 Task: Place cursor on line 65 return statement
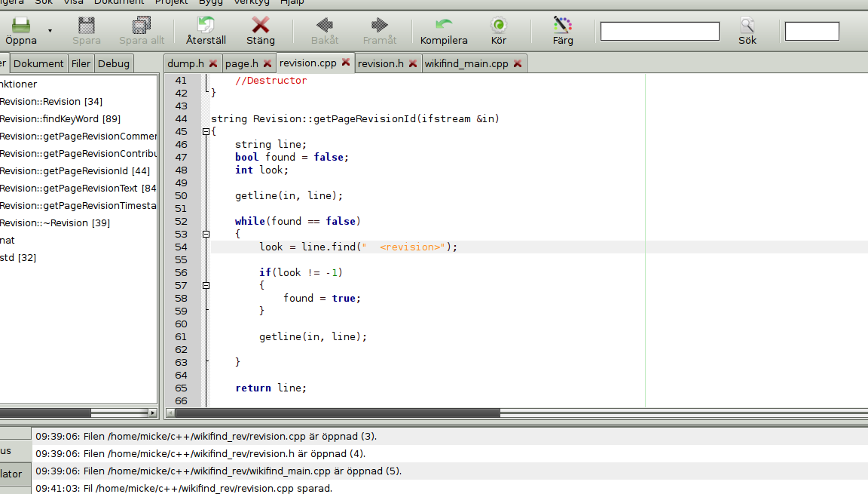tap(270, 388)
